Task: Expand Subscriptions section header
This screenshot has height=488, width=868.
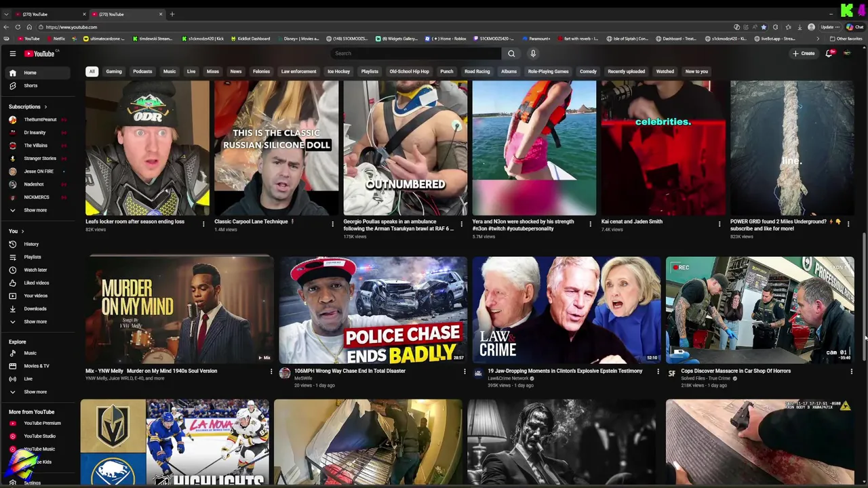Action: (28, 106)
